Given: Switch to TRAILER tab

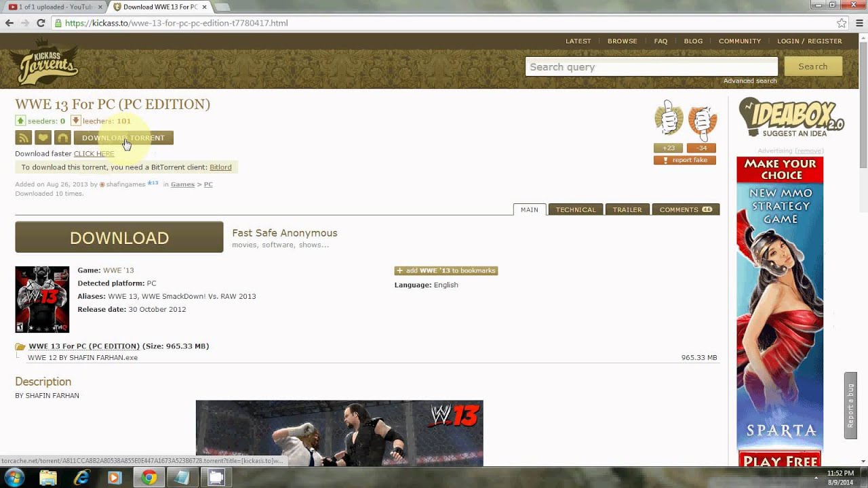Looking at the screenshot, I should coord(627,209).
